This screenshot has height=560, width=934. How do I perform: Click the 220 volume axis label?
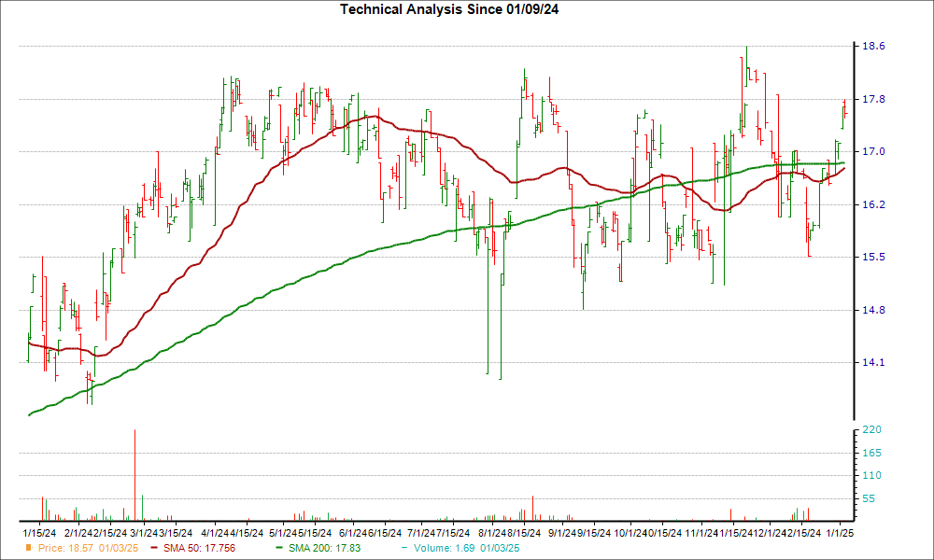[x=872, y=430]
